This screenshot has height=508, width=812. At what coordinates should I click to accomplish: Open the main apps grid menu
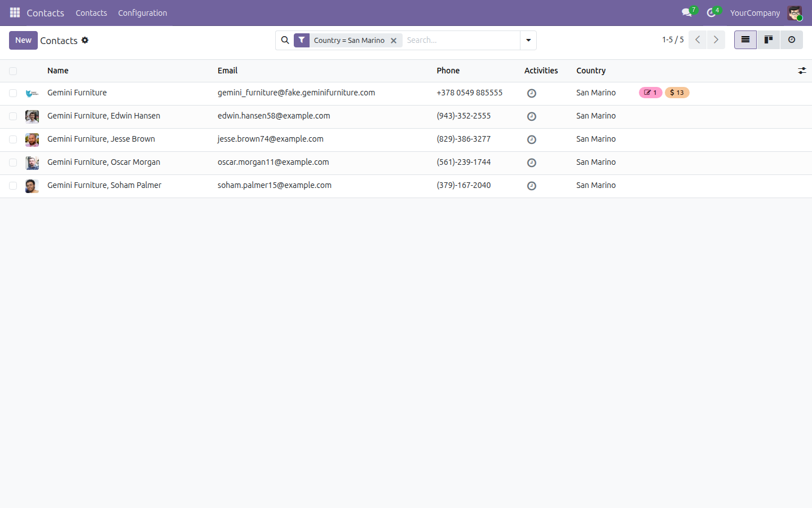15,12
